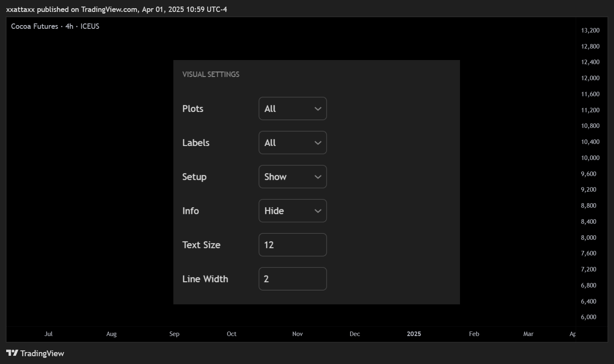Expand the Info dropdown showing Hide
The image size is (614, 364).
(x=292, y=211)
